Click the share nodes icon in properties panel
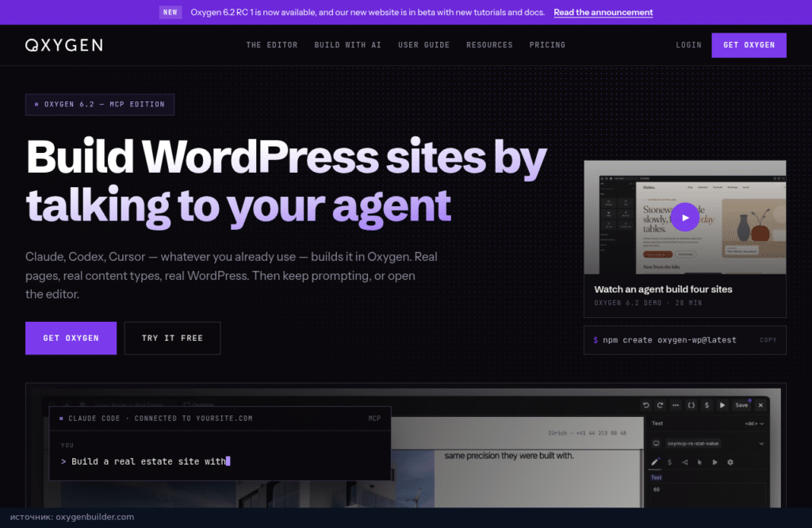 [x=684, y=462]
